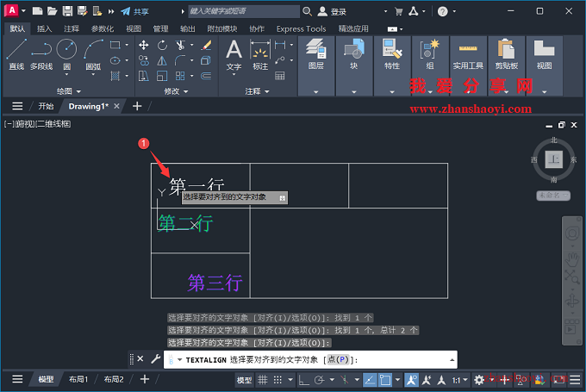Image resolution: width=586 pixels, height=392 pixels.
Task: Open the Express Tools ribbon tab
Action: [302, 28]
